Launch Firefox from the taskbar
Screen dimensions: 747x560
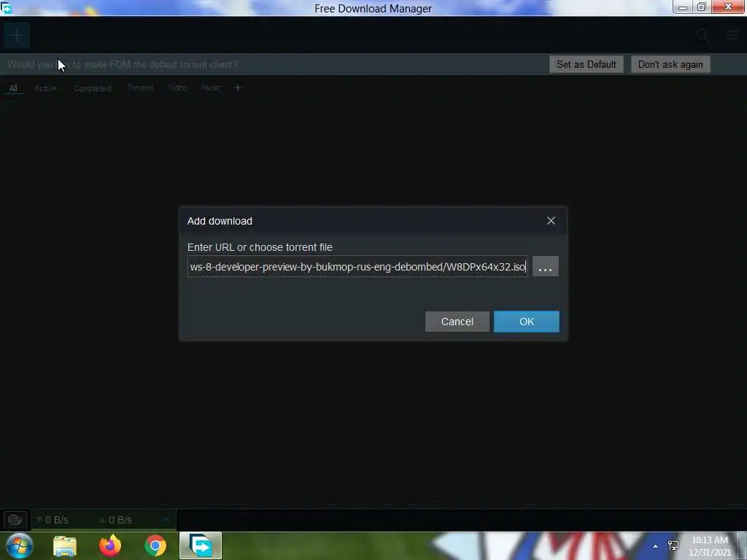tap(110, 545)
